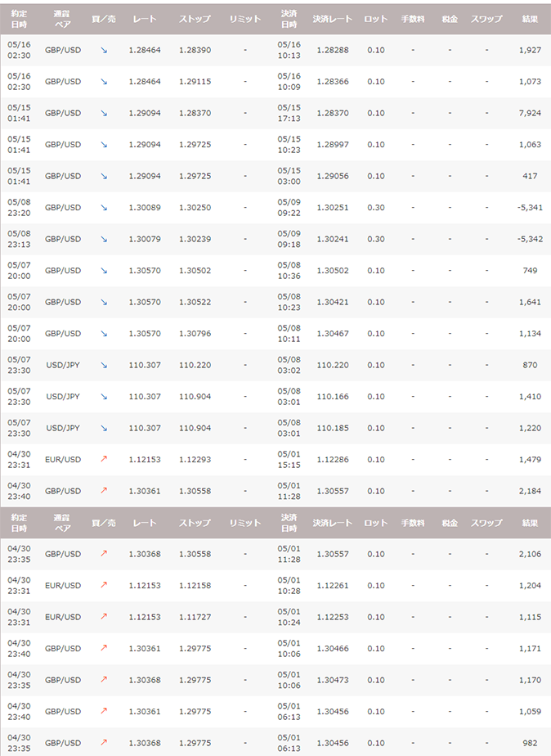Select the settlement rate 110.166 cell
551x756 pixels.
click(332, 397)
